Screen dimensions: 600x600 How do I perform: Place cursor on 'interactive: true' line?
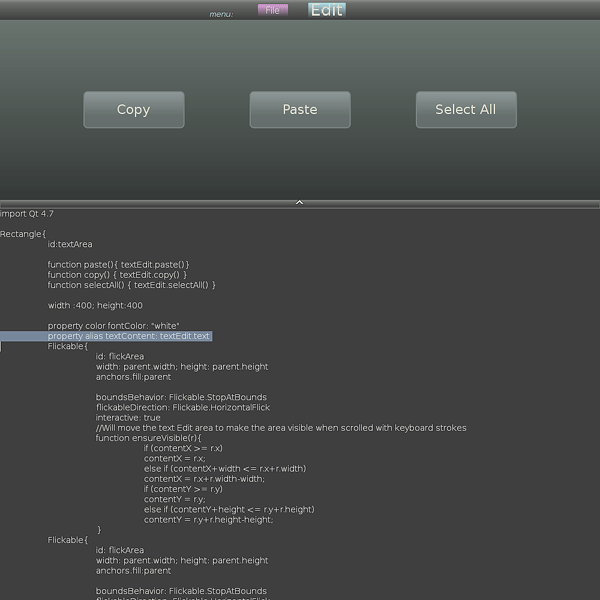click(x=128, y=418)
